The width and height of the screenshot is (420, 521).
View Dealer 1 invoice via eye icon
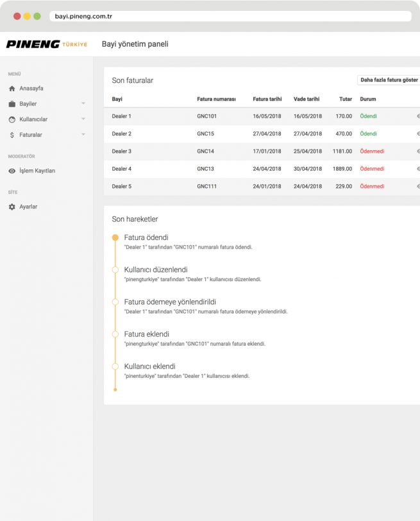pyautogui.click(x=417, y=116)
